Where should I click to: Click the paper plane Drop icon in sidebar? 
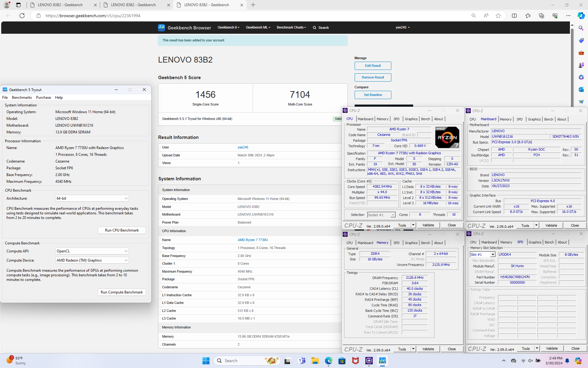tap(581, 102)
